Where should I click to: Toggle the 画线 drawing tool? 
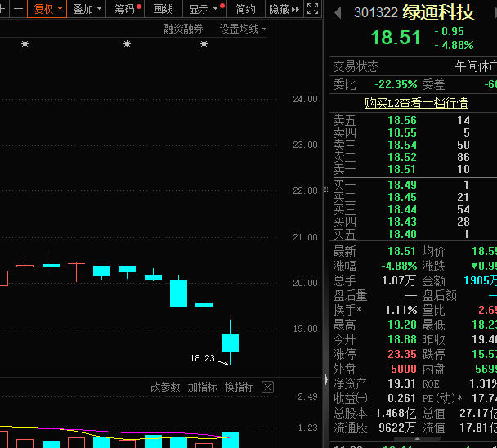(163, 9)
